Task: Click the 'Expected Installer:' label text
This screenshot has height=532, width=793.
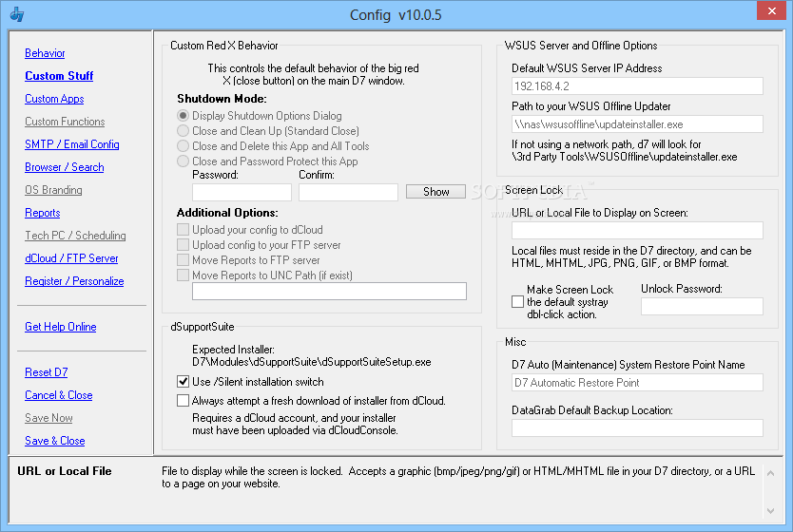Action: pyautogui.click(x=233, y=349)
